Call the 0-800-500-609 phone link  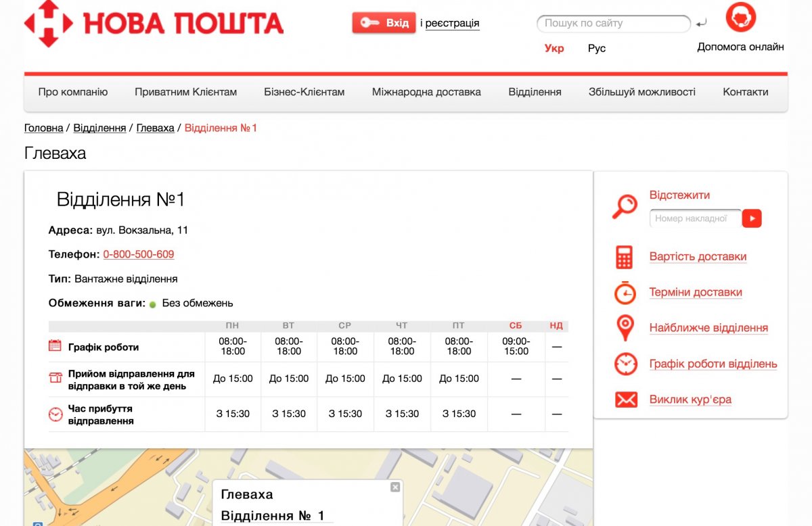139,254
